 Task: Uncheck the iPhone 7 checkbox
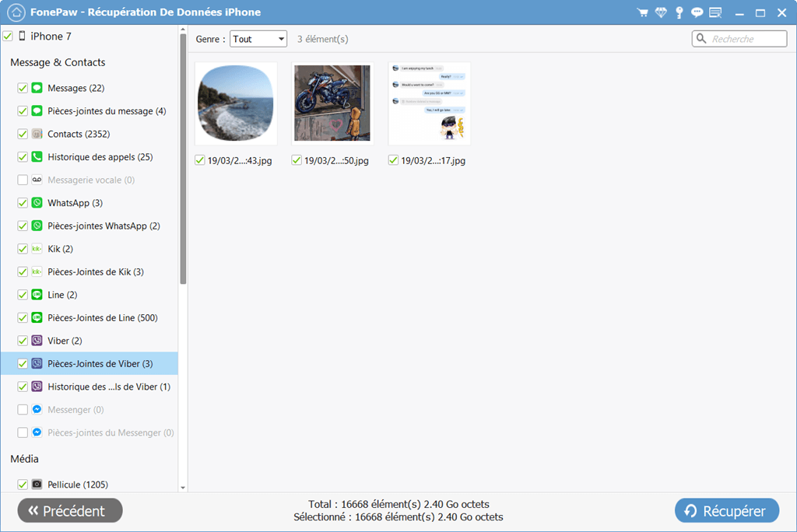coord(8,36)
